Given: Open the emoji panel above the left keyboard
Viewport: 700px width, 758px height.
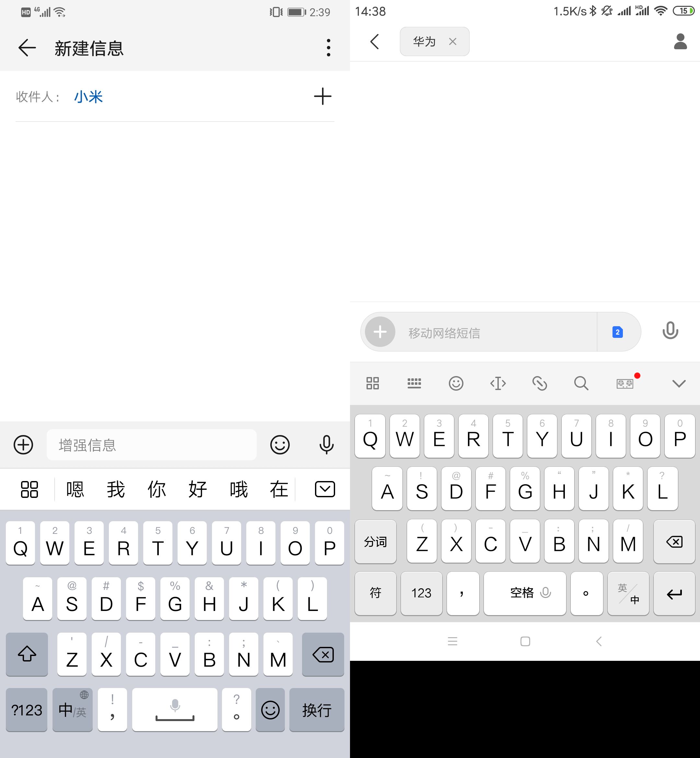Looking at the screenshot, I should click(280, 445).
